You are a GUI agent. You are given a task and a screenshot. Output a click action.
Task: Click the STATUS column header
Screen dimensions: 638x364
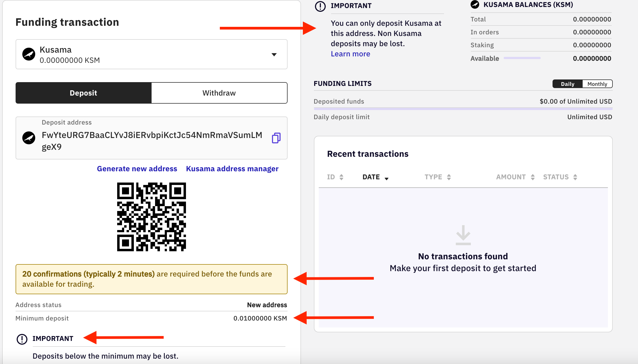pyautogui.click(x=556, y=177)
